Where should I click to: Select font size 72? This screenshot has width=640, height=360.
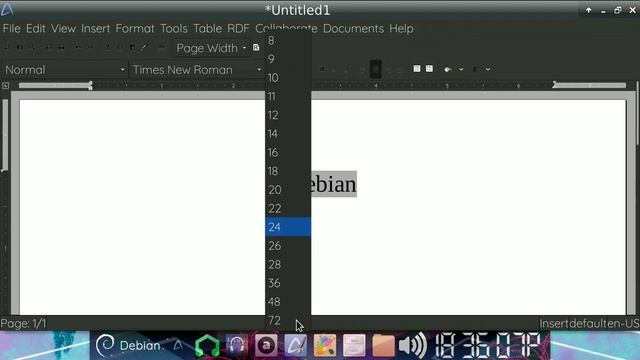288,320
